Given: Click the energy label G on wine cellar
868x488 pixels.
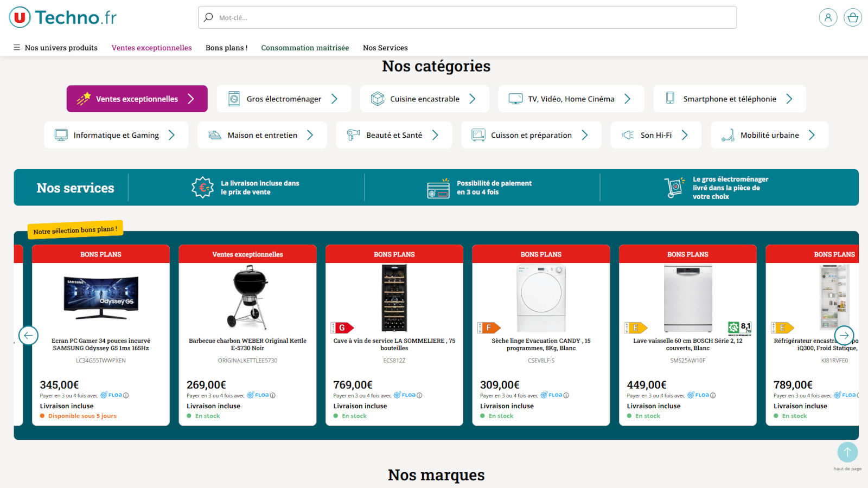Looking at the screenshot, I should click(342, 328).
